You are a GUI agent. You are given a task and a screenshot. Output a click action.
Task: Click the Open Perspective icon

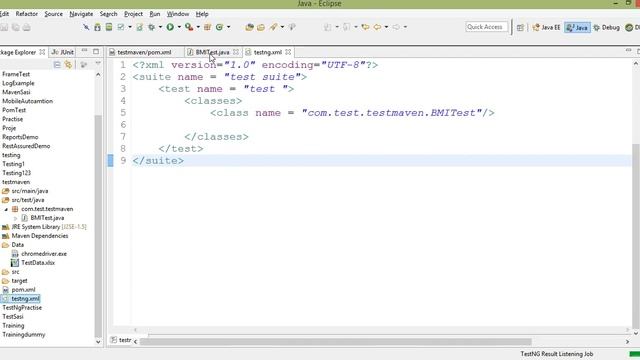pyautogui.click(x=520, y=28)
